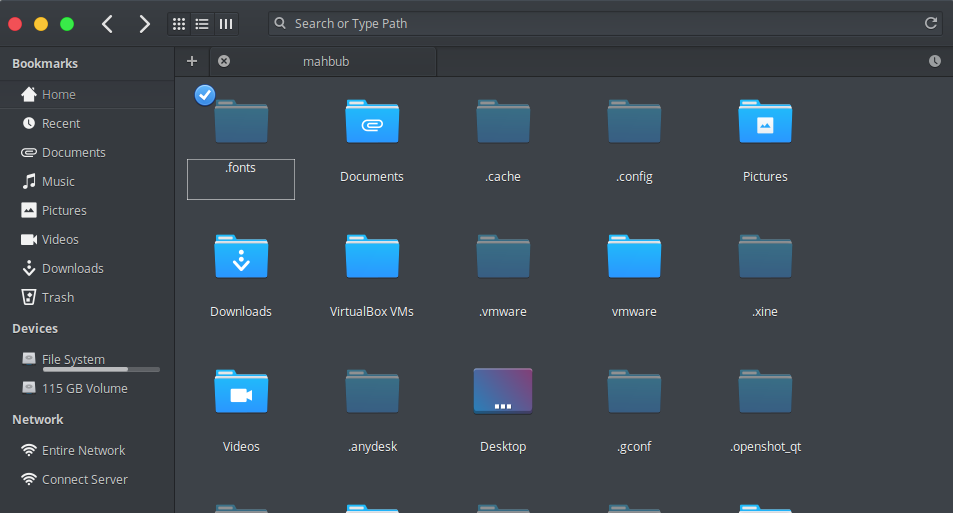Click the .anydesk name label

(x=372, y=447)
